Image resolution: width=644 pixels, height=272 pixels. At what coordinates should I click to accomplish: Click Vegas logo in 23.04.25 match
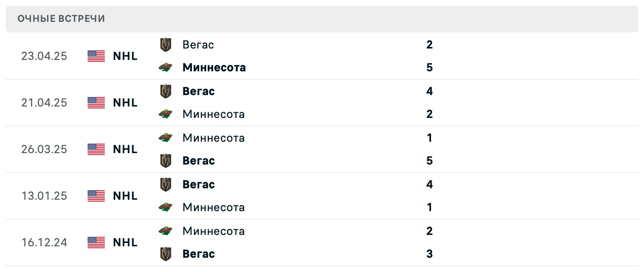coord(165,45)
